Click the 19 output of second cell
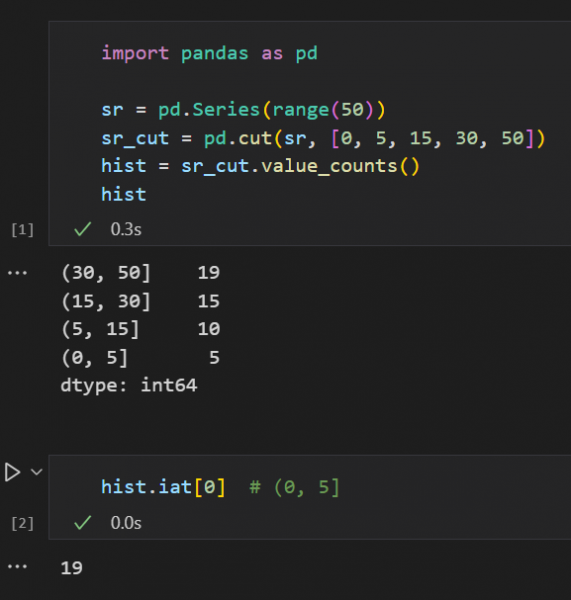571x600 pixels. [72, 568]
